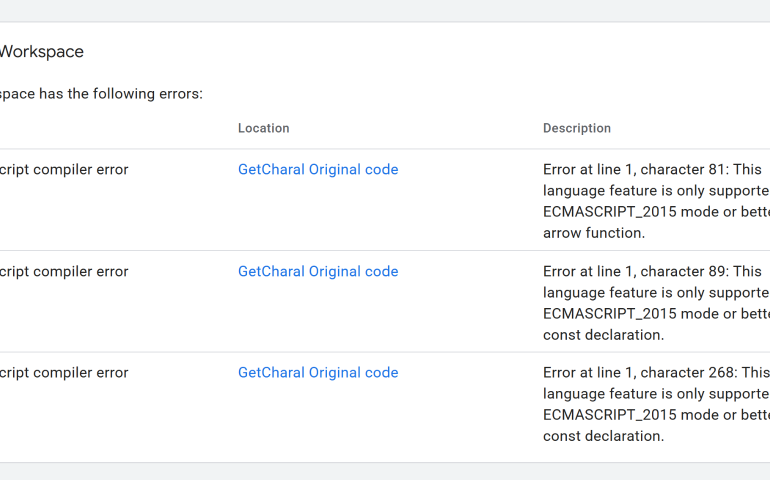Viewport: 770px width, 480px height.
Task: Select the compiler error type in the first row
Action: pos(64,169)
